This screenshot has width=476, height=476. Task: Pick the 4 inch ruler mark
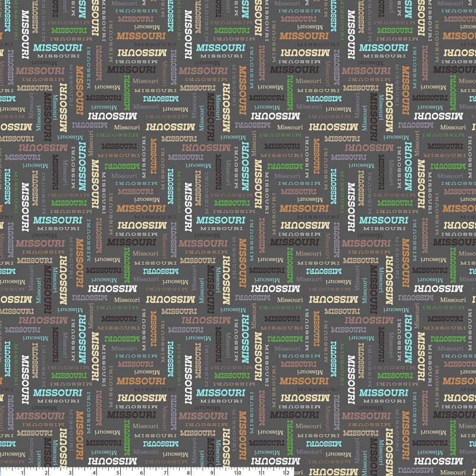coord(95,472)
